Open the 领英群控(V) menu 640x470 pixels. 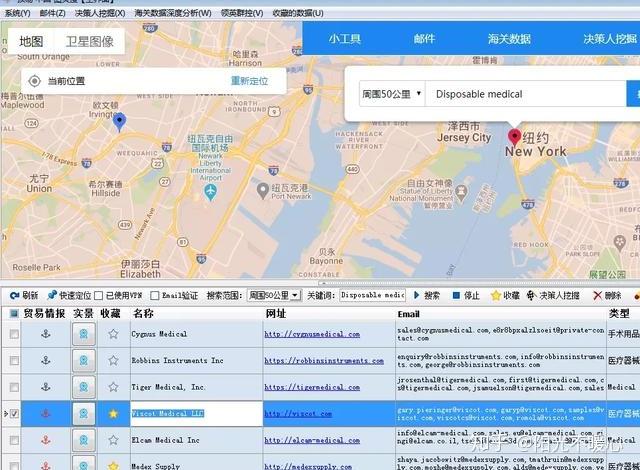coord(242,13)
